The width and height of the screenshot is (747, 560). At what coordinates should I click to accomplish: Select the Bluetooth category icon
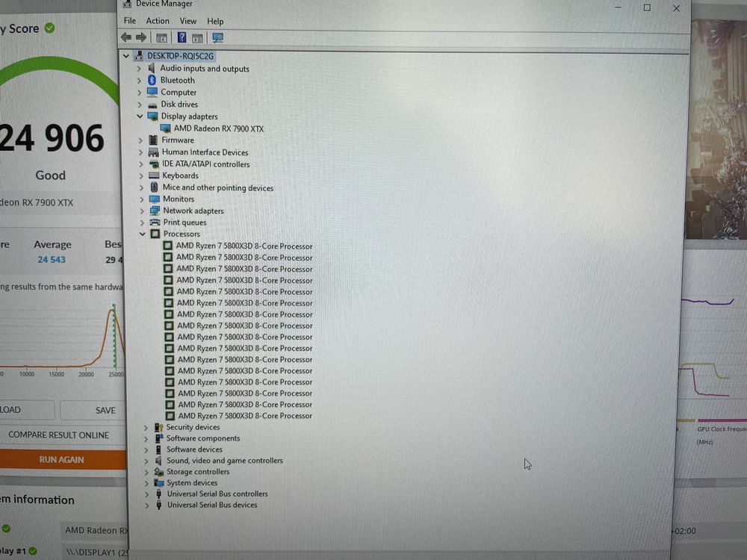pos(152,80)
